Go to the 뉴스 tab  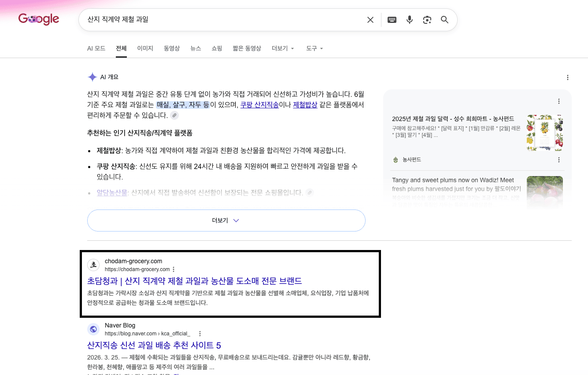click(196, 48)
